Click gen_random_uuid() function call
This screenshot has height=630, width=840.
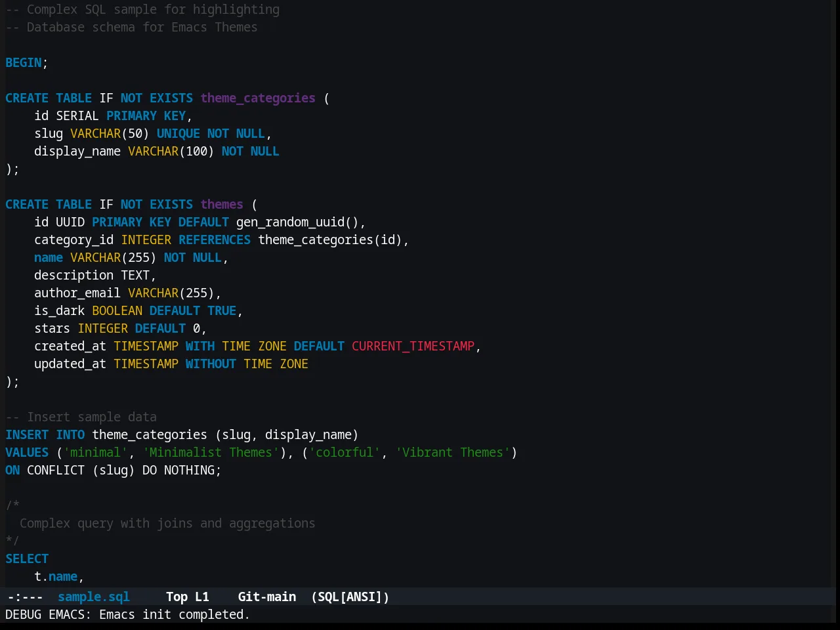click(x=297, y=222)
